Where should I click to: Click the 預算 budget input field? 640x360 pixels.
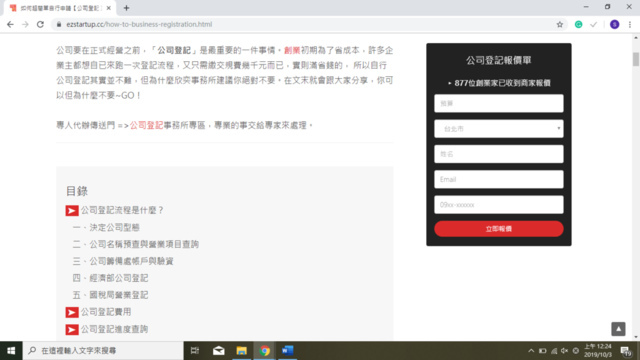click(x=499, y=103)
